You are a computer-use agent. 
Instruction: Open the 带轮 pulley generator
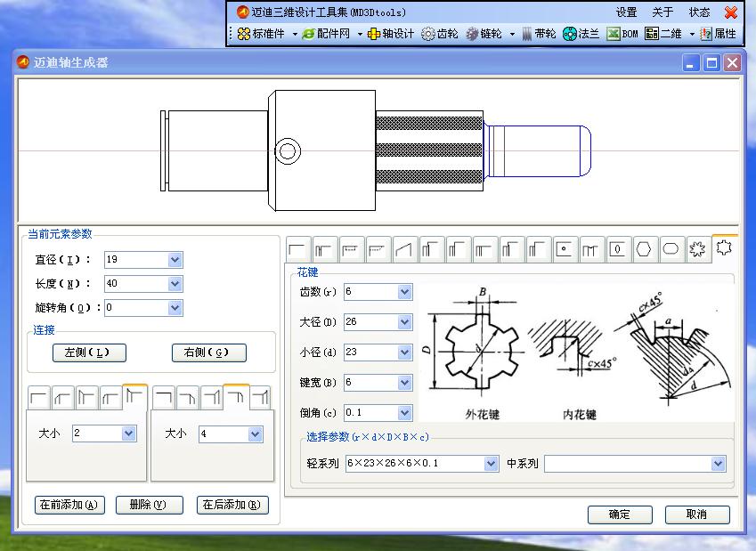click(539, 34)
